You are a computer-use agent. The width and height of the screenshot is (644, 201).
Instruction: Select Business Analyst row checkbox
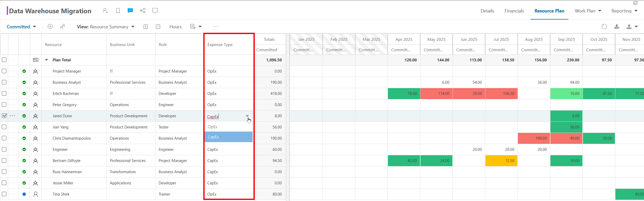point(4,82)
